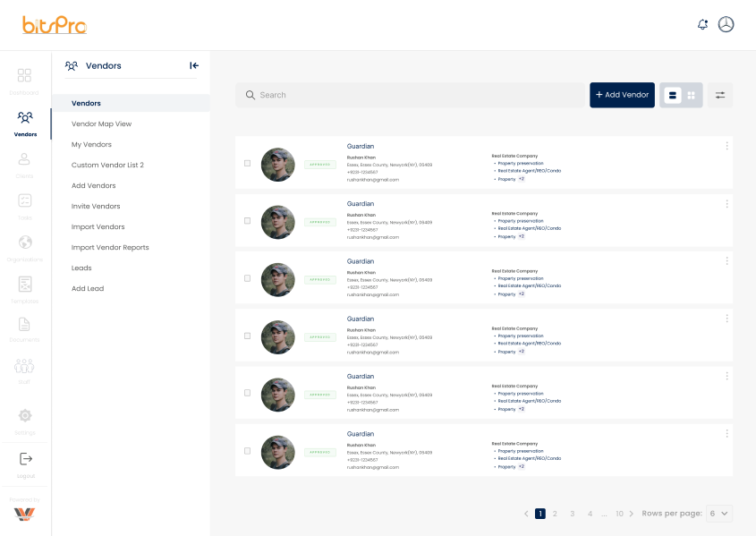The width and height of the screenshot is (756, 536).
Task: Open Custom Vendor List 2
Action: click(x=107, y=165)
